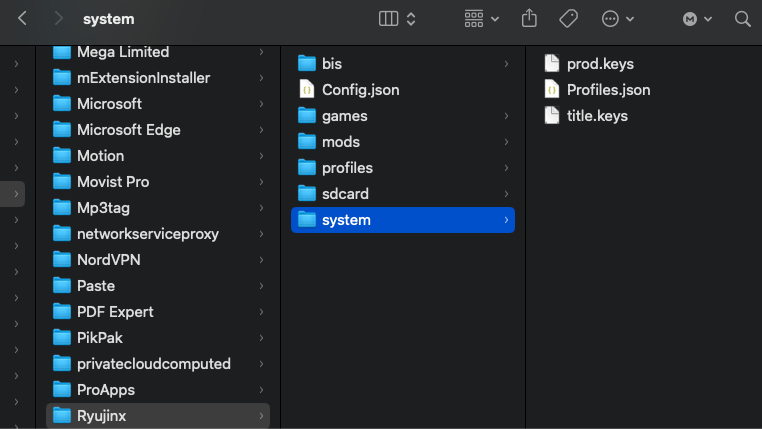Image resolution: width=762 pixels, height=429 pixels.
Task: Click the Back navigation arrow
Action: click(23, 19)
